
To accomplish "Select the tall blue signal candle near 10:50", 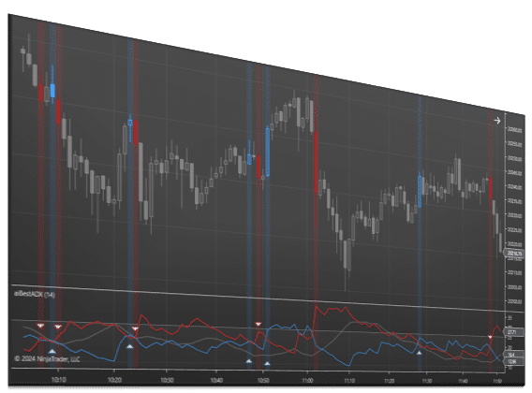I will tap(268, 152).
